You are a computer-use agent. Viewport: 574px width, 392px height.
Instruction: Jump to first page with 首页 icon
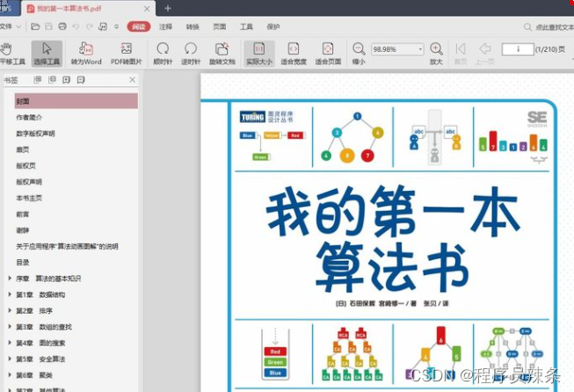tap(460, 54)
